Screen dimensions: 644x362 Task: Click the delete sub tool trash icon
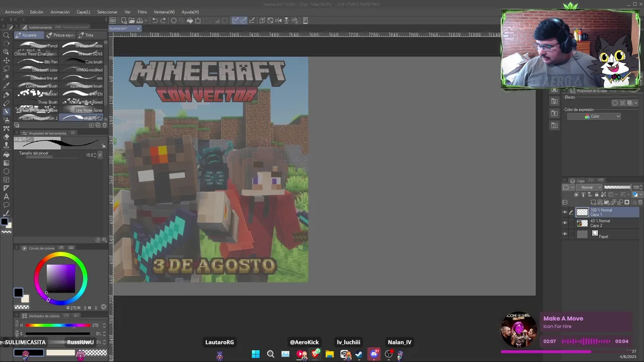(x=105, y=125)
